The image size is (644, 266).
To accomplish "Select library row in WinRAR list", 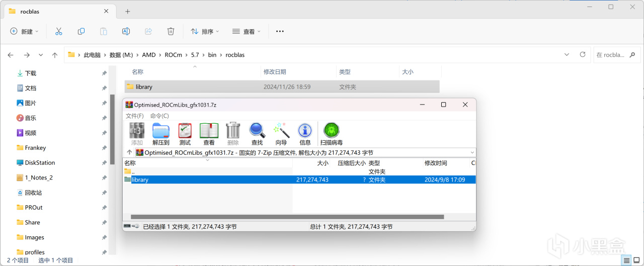I will [x=299, y=180].
